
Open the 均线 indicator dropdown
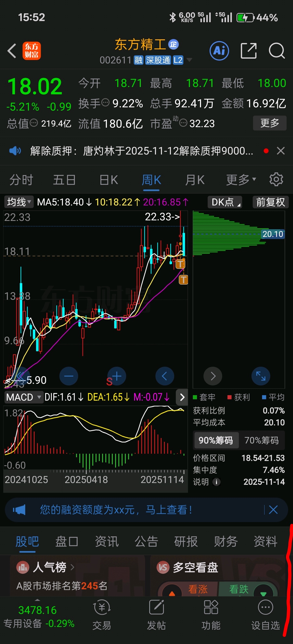point(19,202)
